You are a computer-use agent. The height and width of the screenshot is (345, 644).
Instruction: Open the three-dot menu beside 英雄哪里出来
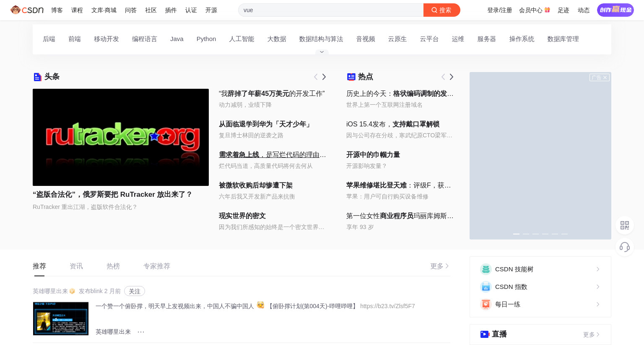[x=141, y=332]
